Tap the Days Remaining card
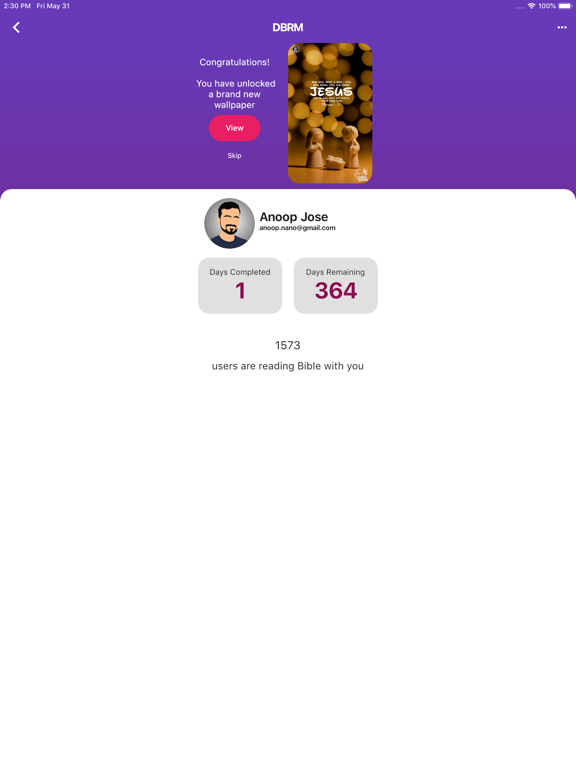Viewport: 576px width, 768px height. (x=336, y=286)
